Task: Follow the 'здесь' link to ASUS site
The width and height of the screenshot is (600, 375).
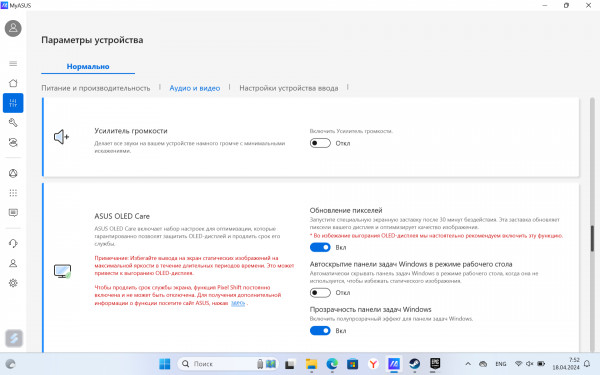Action: [238, 303]
